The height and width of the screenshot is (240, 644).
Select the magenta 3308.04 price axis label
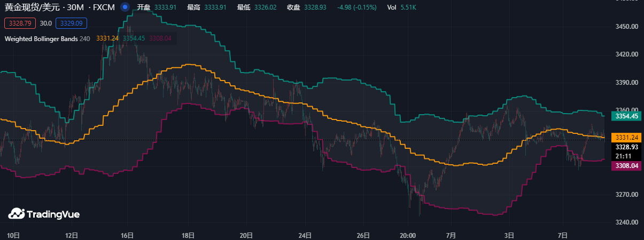click(627, 166)
